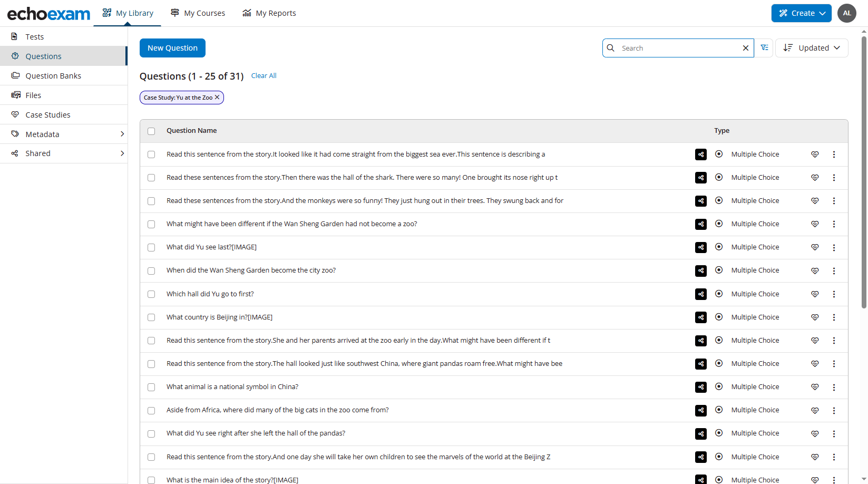Open the AL user avatar menu

(x=847, y=13)
